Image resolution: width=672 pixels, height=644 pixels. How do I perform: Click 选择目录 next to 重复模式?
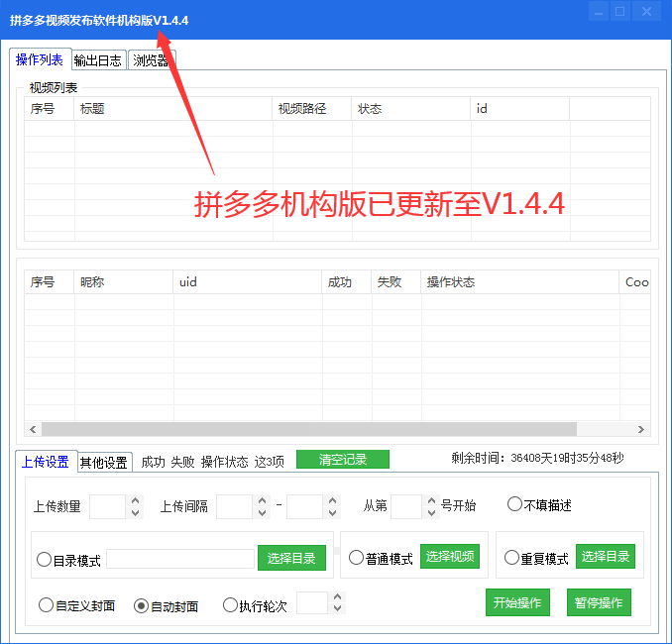click(606, 556)
